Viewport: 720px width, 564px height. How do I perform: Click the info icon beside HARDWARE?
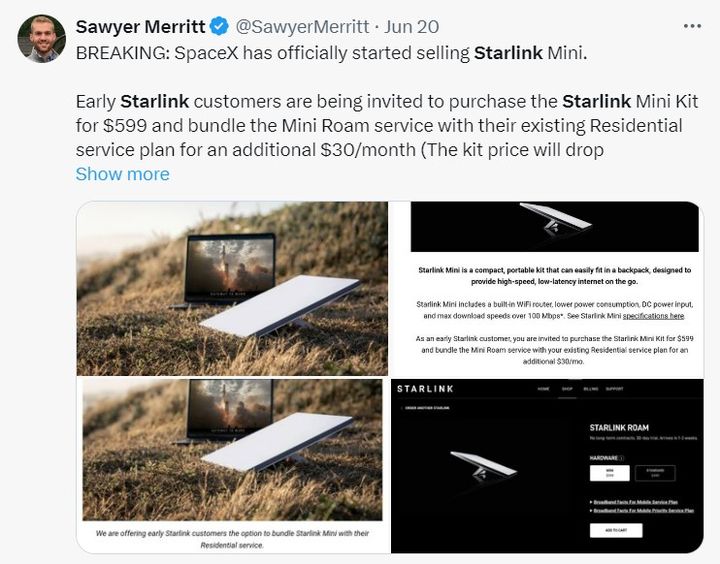(x=623, y=458)
